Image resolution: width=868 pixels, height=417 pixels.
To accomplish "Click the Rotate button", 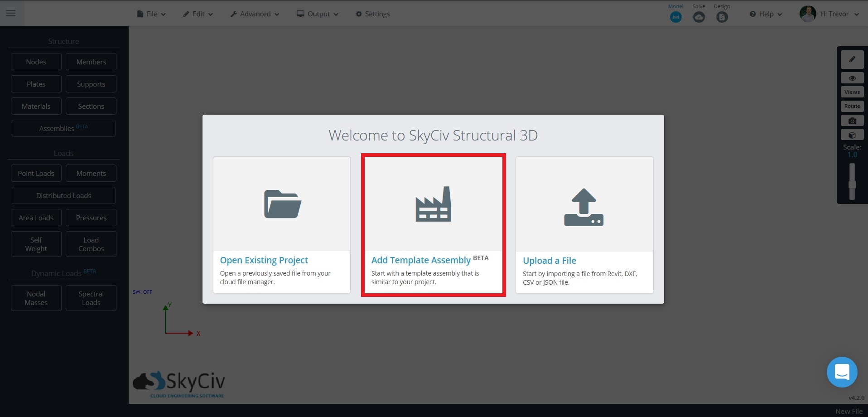I will (x=852, y=106).
